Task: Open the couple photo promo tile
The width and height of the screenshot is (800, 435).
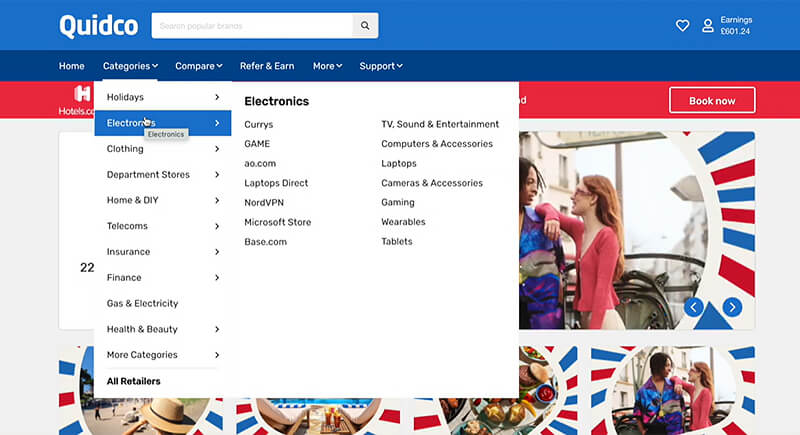Action: (x=673, y=390)
